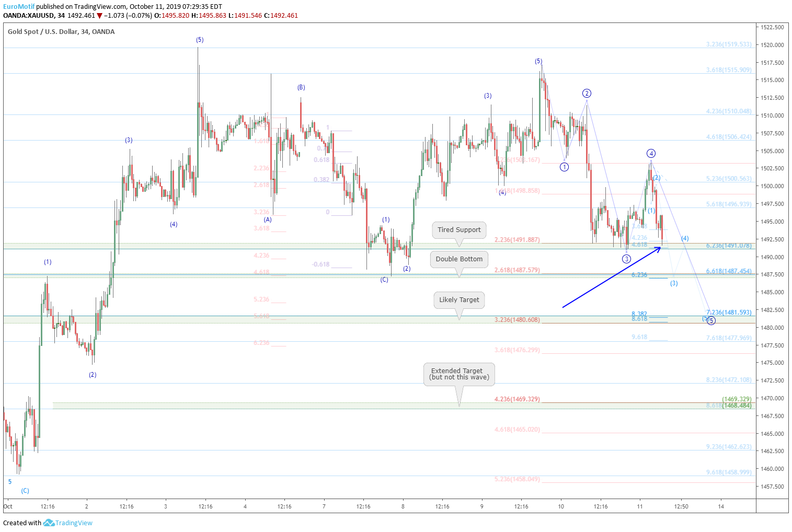The width and height of the screenshot is (792, 532).
Task: Click the circled wave 3 marker
Action: point(626,259)
